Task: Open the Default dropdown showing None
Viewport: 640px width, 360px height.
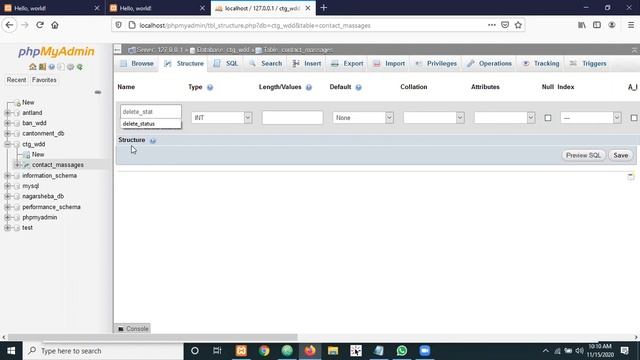Action: click(363, 118)
